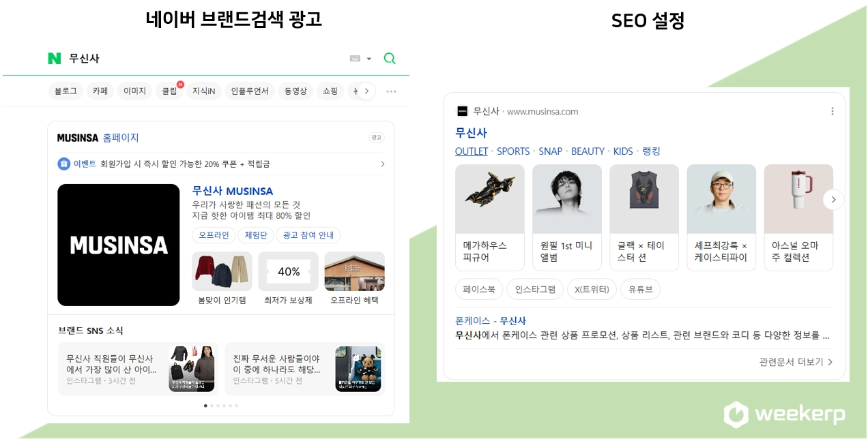Click the 유튜브 chip button
The height and width of the screenshot is (439, 868).
pyautogui.click(x=640, y=289)
